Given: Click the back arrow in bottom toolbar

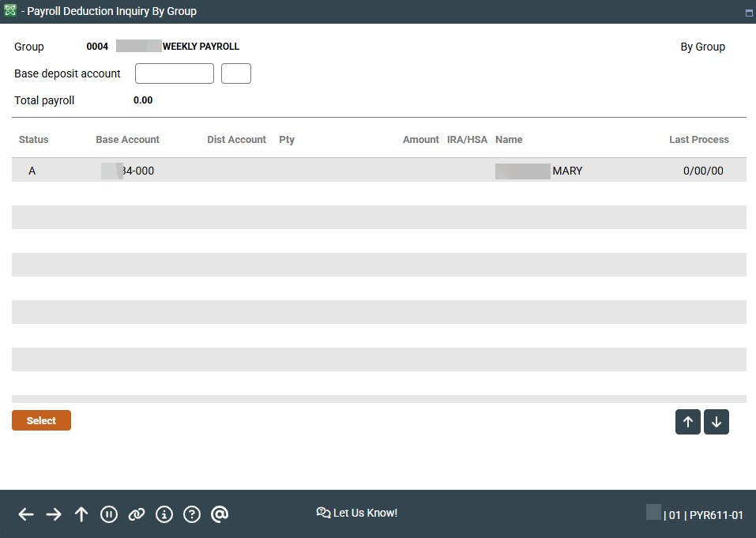Looking at the screenshot, I should 26,514.
